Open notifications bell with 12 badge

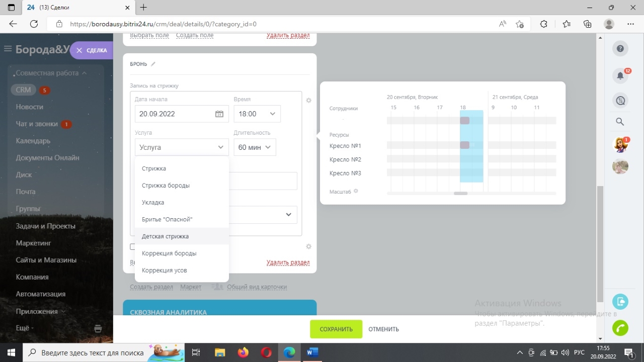tap(620, 75)
